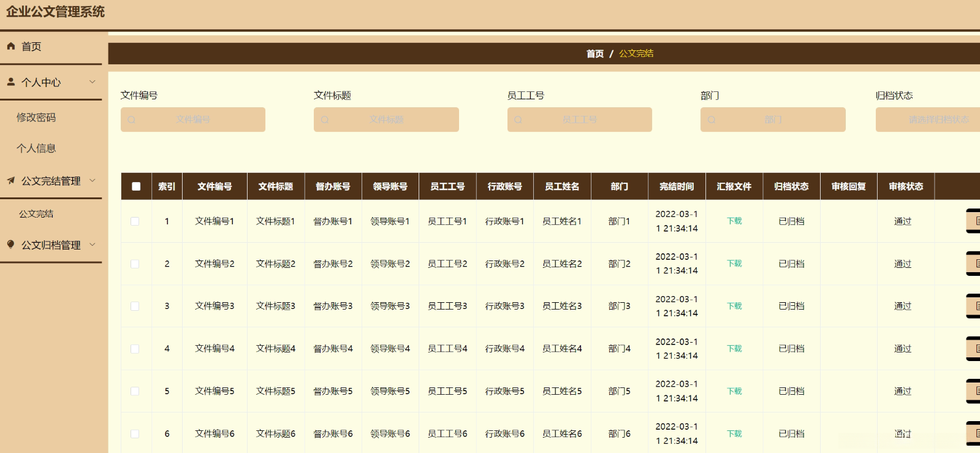Click the home icon beside 首页
This screenshot has height=453, width=980.
point(10,46)
